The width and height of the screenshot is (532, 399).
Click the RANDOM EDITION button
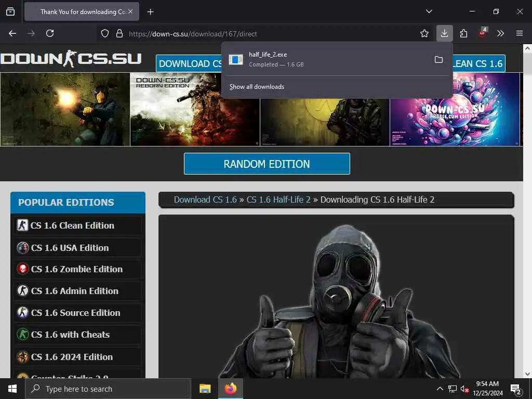click(267, 164)
